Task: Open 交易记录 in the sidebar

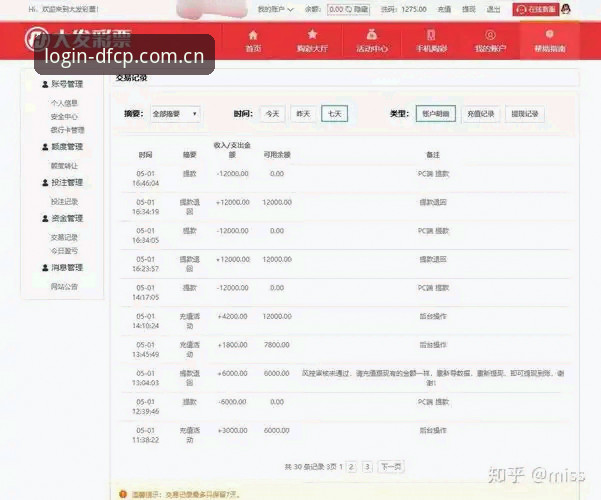Action: coord(64,237)
